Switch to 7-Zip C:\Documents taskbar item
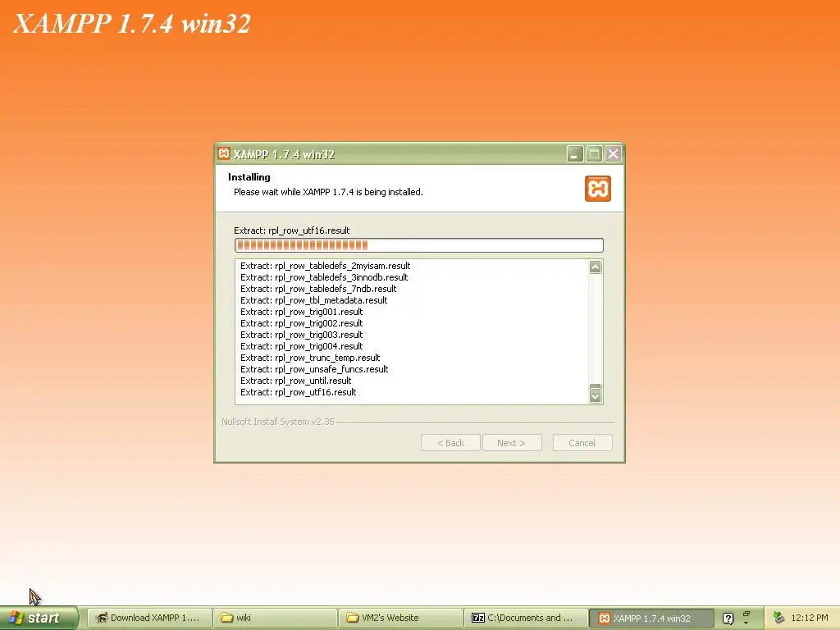This screenshot has width=840, height=630. 526,618
